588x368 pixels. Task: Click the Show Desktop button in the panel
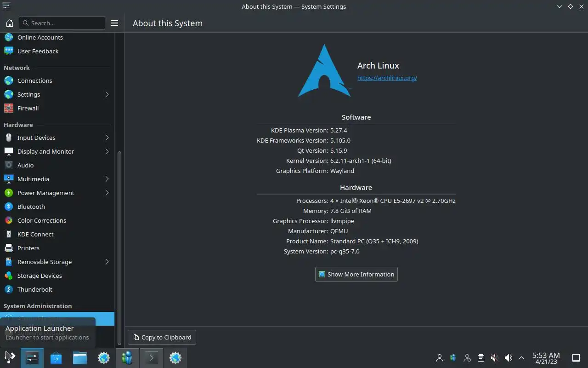[576, 358]
